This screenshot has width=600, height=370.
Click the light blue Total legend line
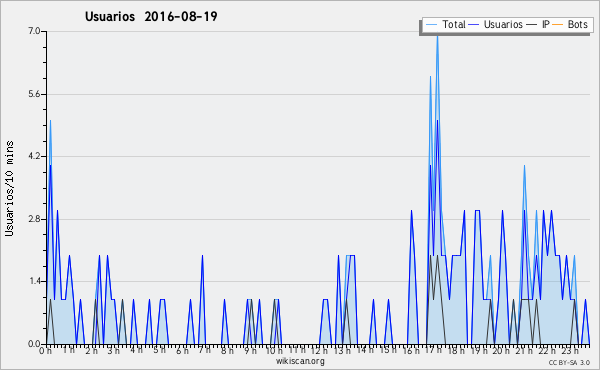pyautogui.click(x=431, y=25)
